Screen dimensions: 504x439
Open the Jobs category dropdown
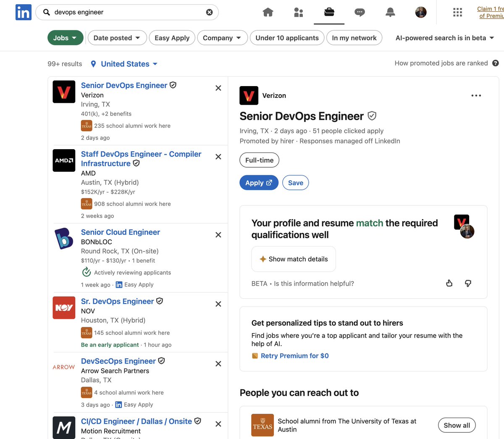click(x=65, y=38)
